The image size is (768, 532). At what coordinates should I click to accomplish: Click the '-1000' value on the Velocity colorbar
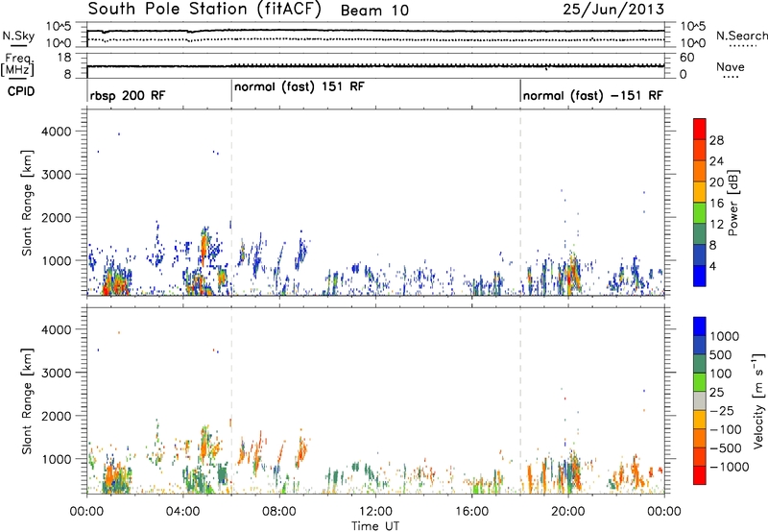tap(730, 467)
